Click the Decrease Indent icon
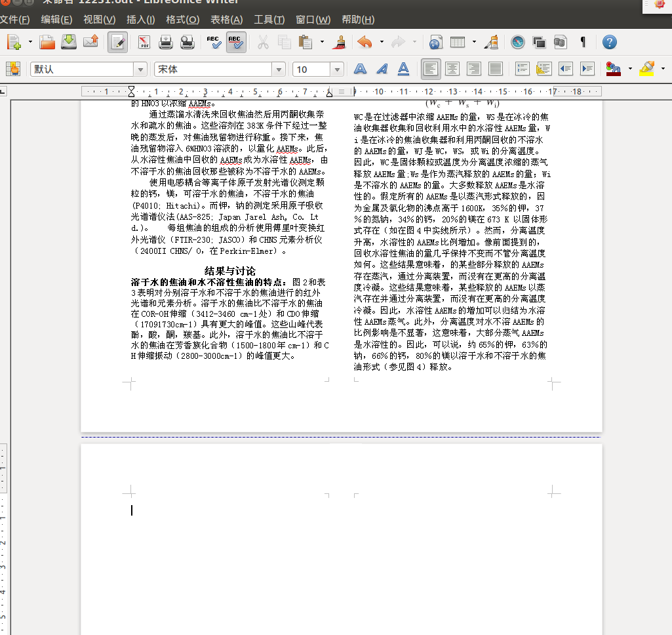Image resolution: width=672 pixels, height=635 pixels. (566, 69)
